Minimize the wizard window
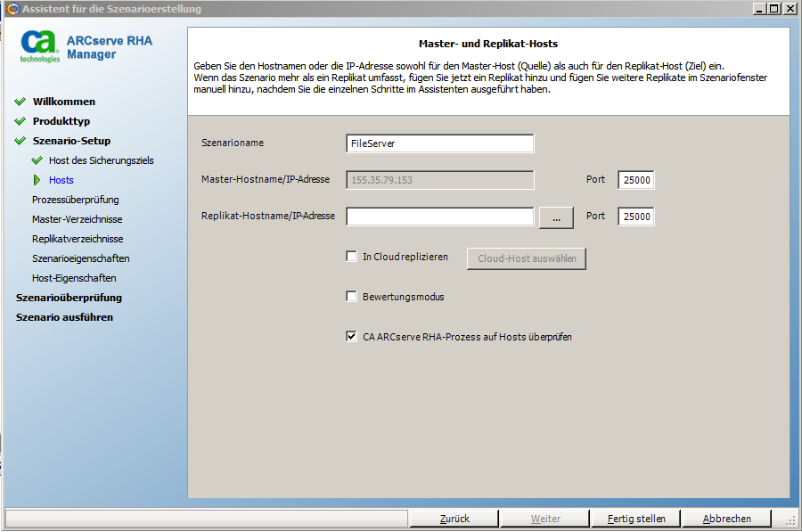The height and width of the screenshot is (532, 802). pyautogui.click(x=759, y=9)
